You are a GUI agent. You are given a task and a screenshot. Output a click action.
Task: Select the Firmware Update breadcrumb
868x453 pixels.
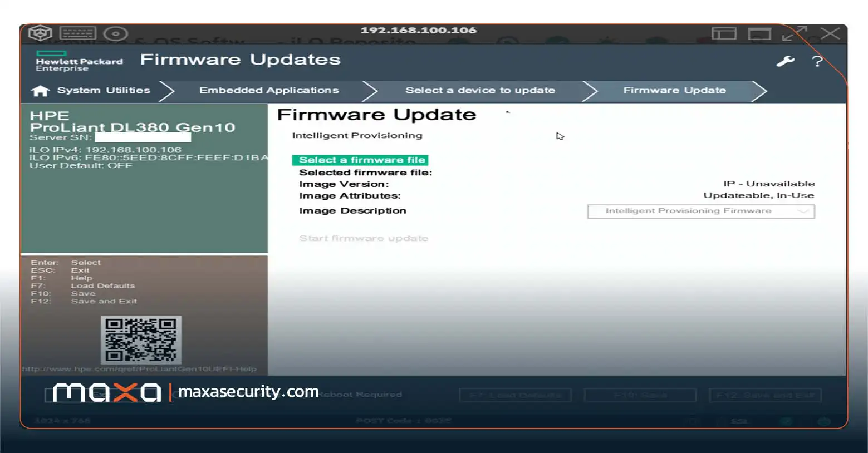click(x=674, y=90)
